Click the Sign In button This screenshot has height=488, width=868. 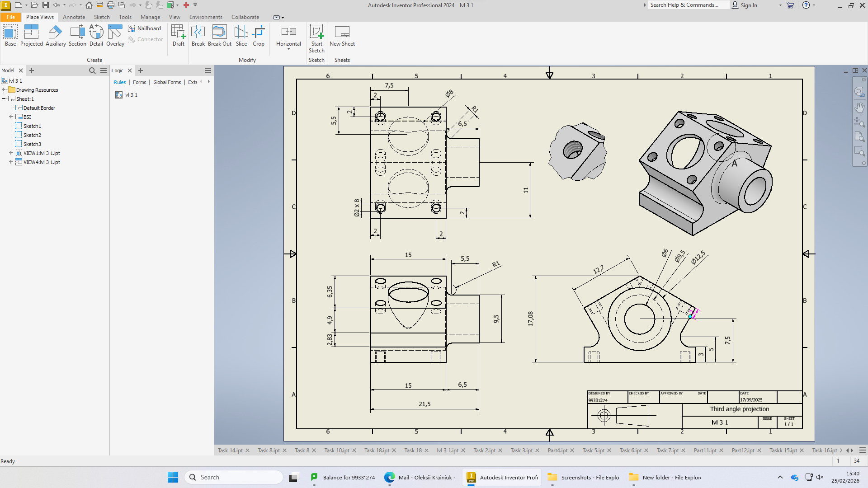(x=745, y=5)
